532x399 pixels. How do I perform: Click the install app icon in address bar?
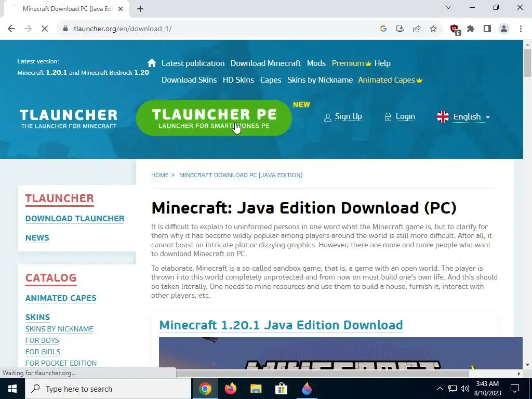click(x=400, y=29)
